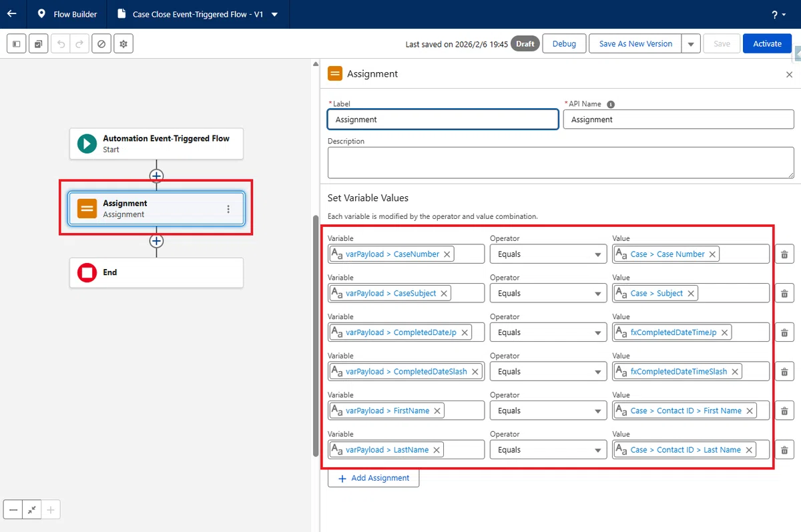Open Operator dropdown for FirstName row
Screen dimensions: 801x532
pos(548,411)
